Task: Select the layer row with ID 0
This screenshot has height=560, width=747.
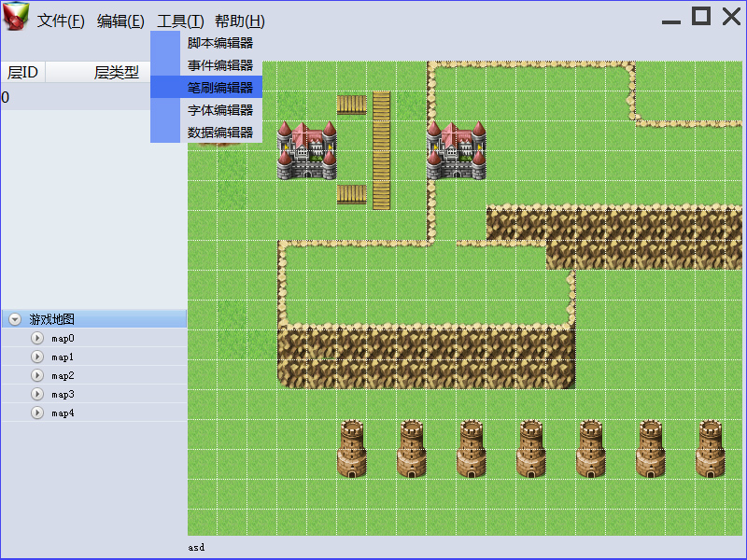Action: point(76,97)
